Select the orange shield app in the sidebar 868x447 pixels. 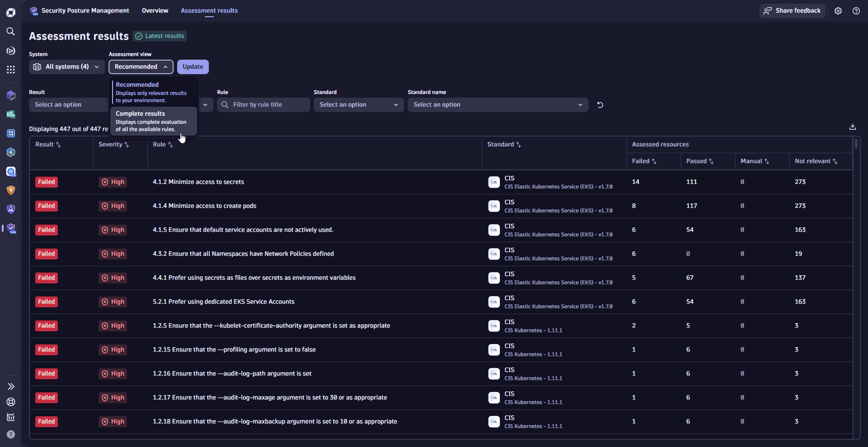(11, 190)
